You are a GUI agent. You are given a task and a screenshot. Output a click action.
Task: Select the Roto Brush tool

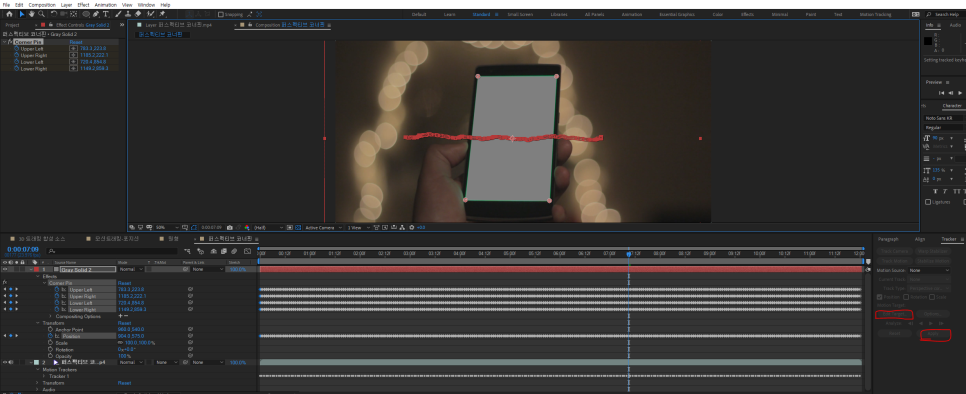click(150, 14)
